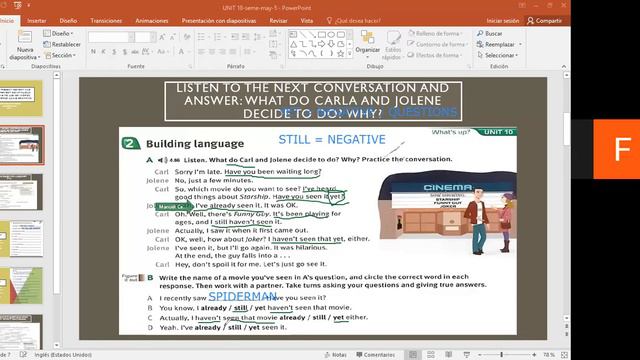640x360 pixels.
Task: Toggle underline (S) formatting
Action: (114, 51)
